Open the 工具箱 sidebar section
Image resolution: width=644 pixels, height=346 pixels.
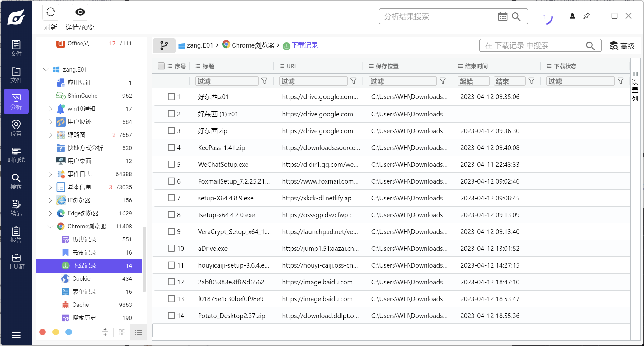16,261
